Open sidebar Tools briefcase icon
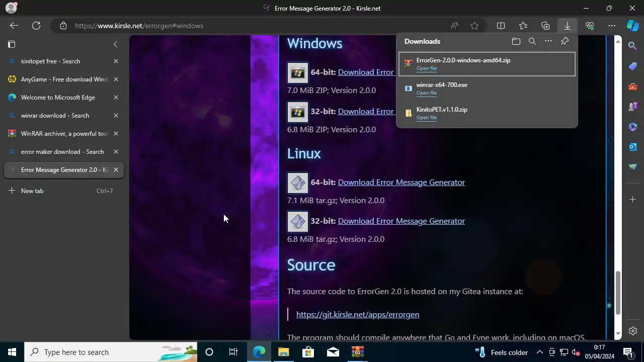The height and width of the screenshot is (362, 644). (x=633, y=86)
